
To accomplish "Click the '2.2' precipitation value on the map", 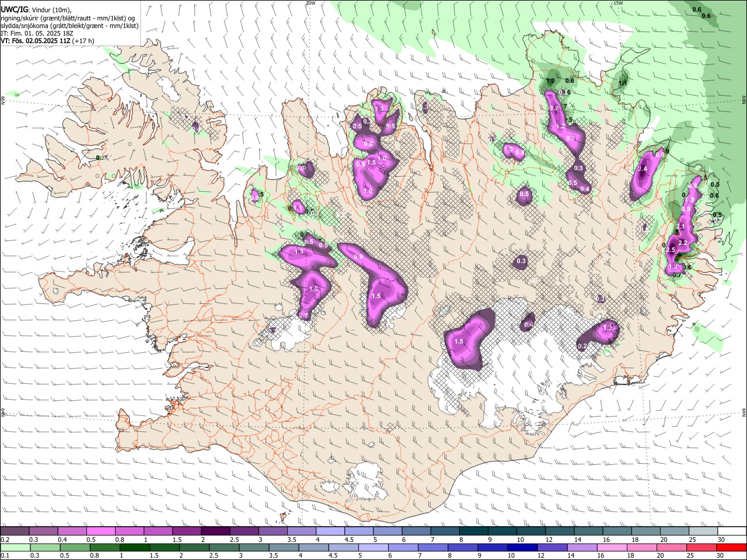I will pos(683,242).
